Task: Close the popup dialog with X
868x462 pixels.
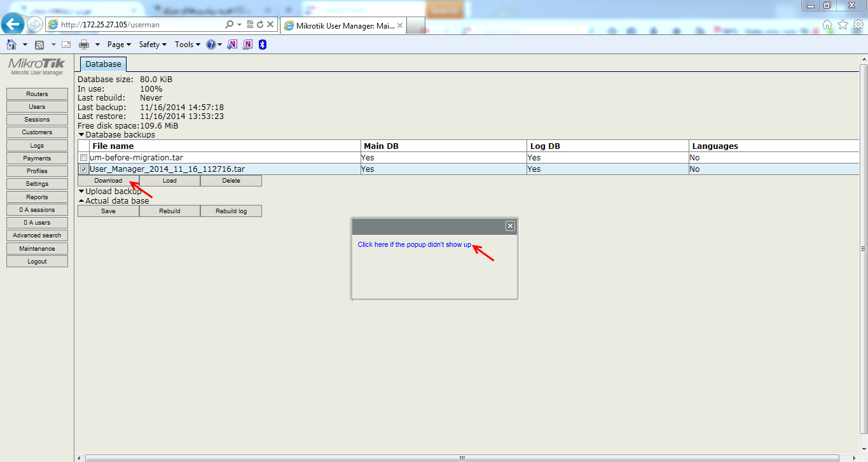Action: pyautogui.click(x=510, y=226)
